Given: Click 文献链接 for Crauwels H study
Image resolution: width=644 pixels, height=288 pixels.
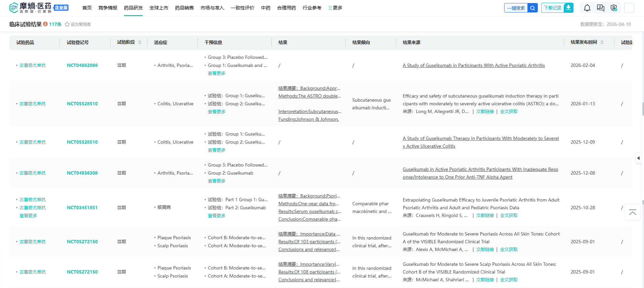Looking at the screenshot, I should (485, 215).
